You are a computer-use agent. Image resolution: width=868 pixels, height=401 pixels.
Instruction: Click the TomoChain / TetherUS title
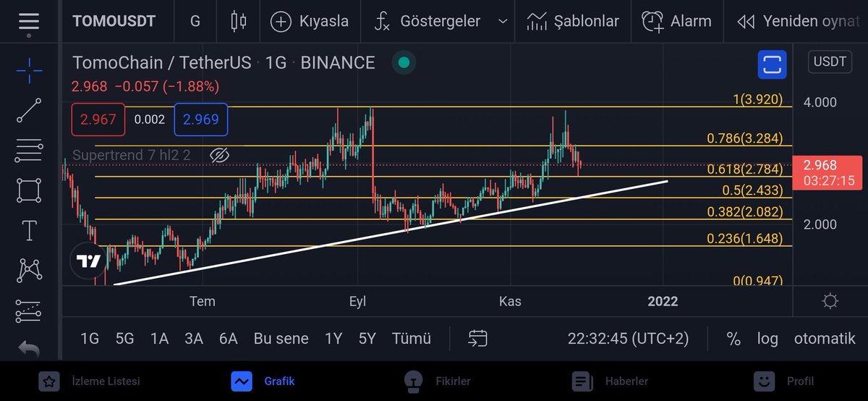click(161, 63)
